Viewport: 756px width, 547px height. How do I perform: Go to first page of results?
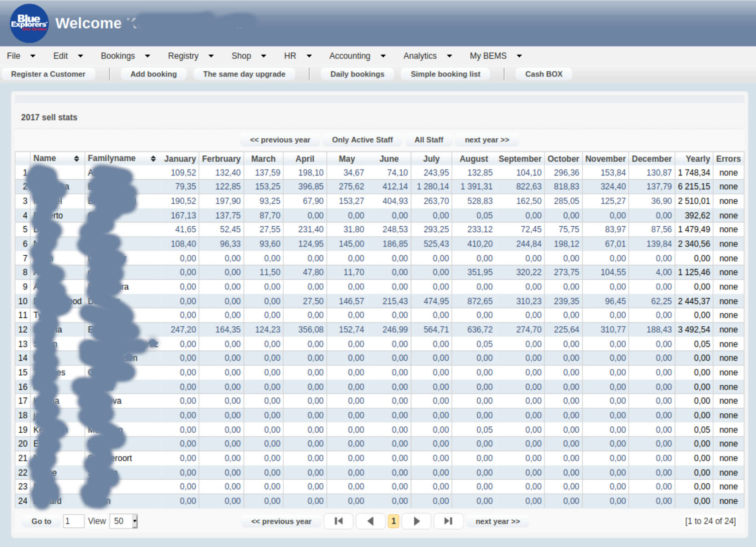point(339,521)
